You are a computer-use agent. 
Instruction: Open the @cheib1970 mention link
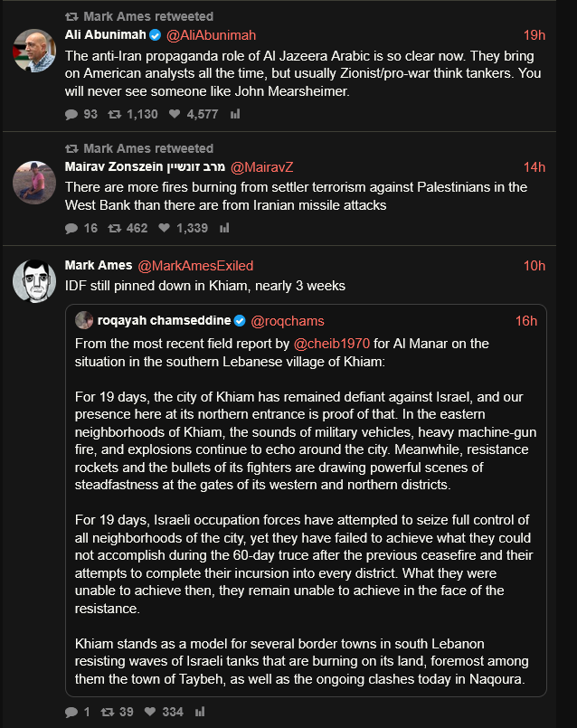[x=333, y=344]
